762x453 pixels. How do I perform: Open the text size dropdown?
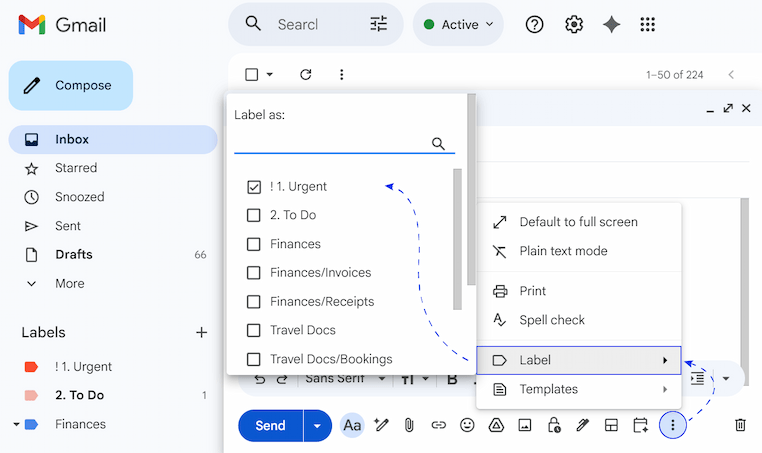point(415,379)
